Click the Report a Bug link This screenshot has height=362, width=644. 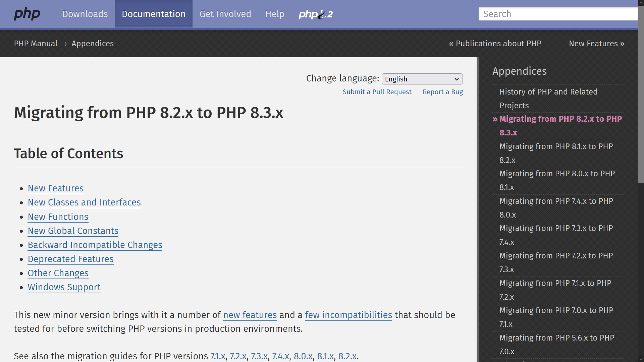[x=443, y=92]
